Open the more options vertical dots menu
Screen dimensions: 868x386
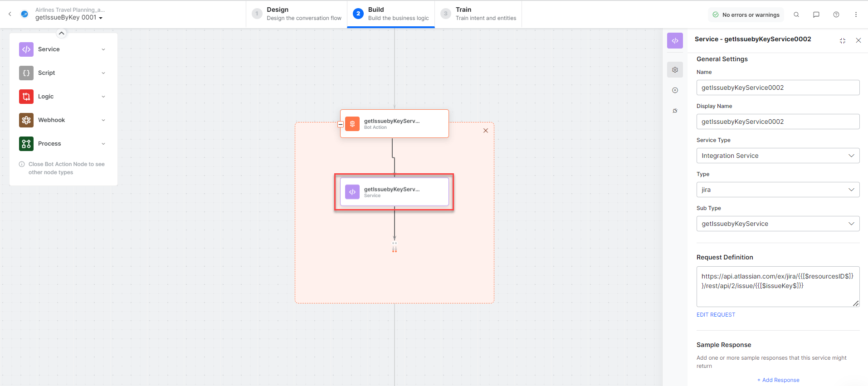pyautogui.click(x=856, y=15)
